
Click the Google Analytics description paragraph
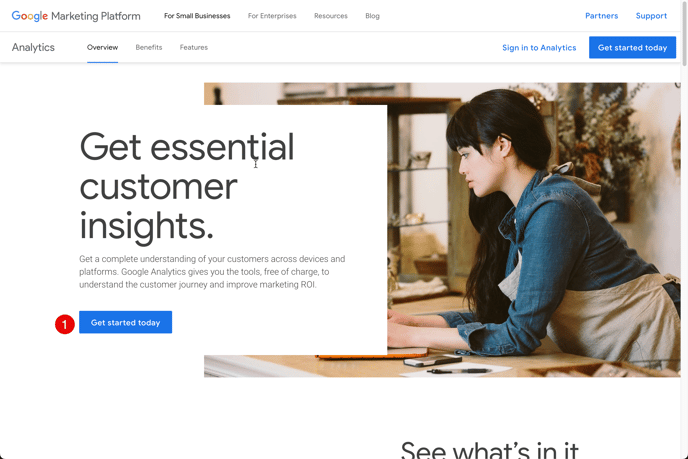tap(212, 272)
